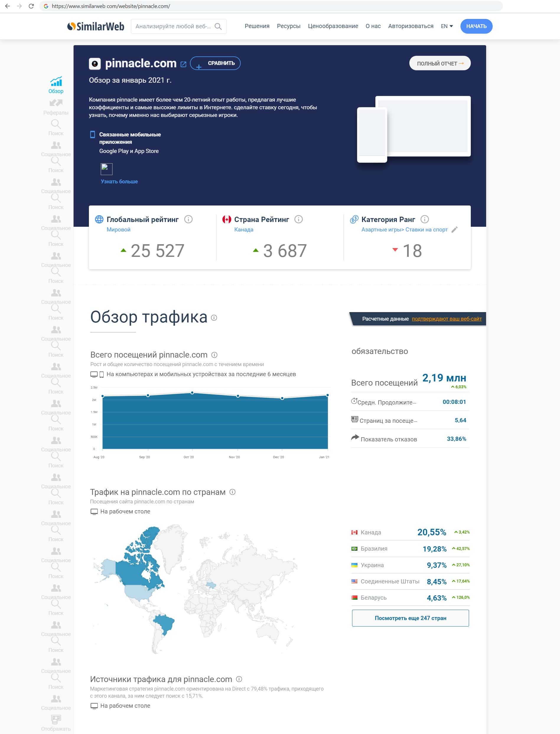
Task: Select the Украина row in the country list
Action: coord(410,565)
